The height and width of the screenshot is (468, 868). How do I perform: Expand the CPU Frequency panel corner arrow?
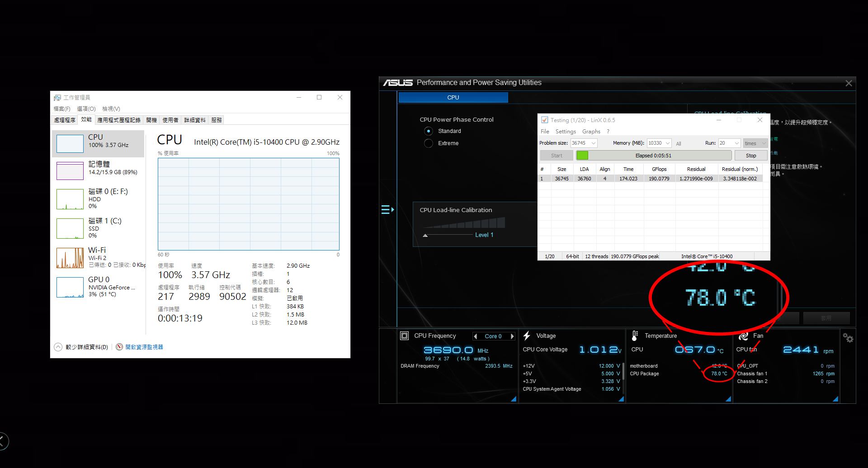point(514,399)
